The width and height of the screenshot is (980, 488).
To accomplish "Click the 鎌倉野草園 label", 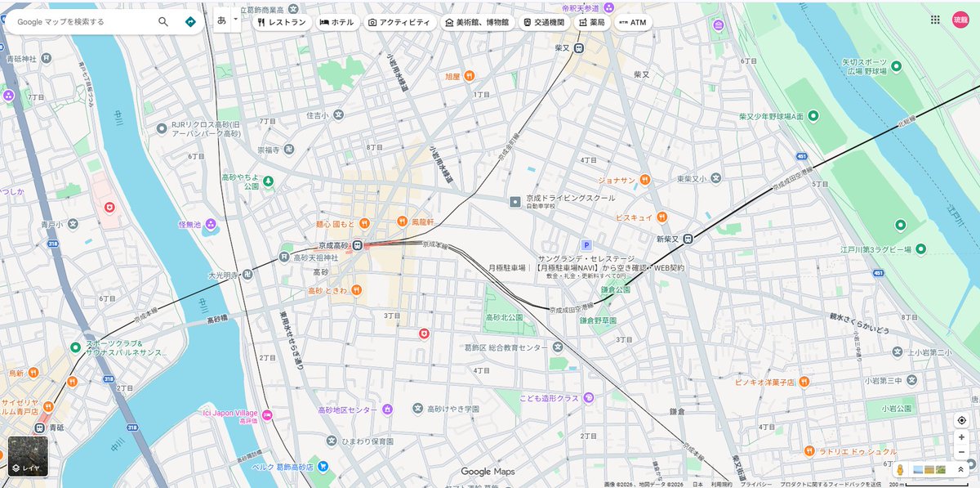I will [598, 321].
